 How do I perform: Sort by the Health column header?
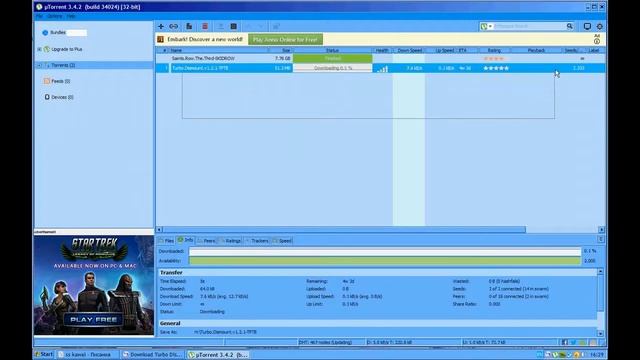coord(382,50)
